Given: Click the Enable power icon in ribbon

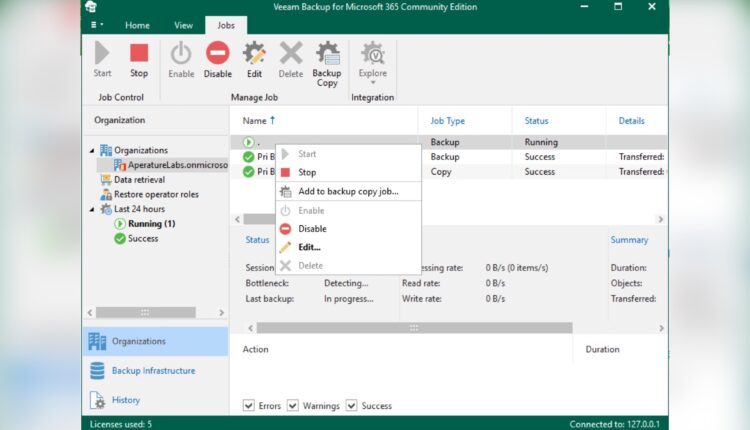Looking at the screenshot, I should 181,53.
